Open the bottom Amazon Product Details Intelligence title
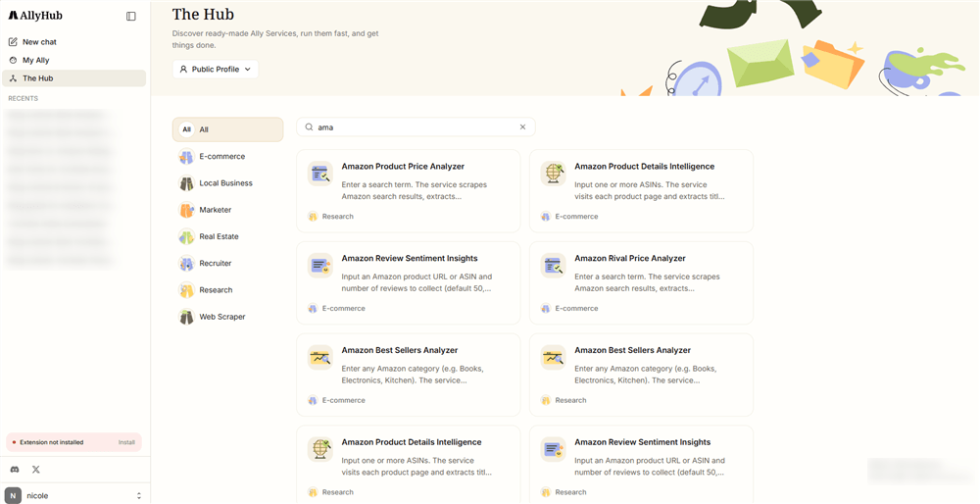The height and width of the screenshot is (504, 980). pyautogui.click(x=412, y=442)
